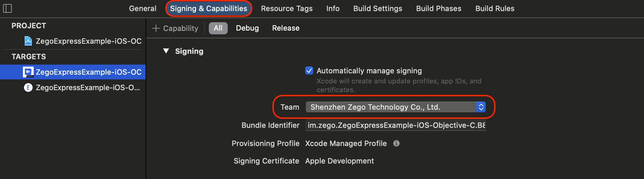Click the Provisioning Profile info icon
This screenshot has height=179, width=644.
[396, 143]
